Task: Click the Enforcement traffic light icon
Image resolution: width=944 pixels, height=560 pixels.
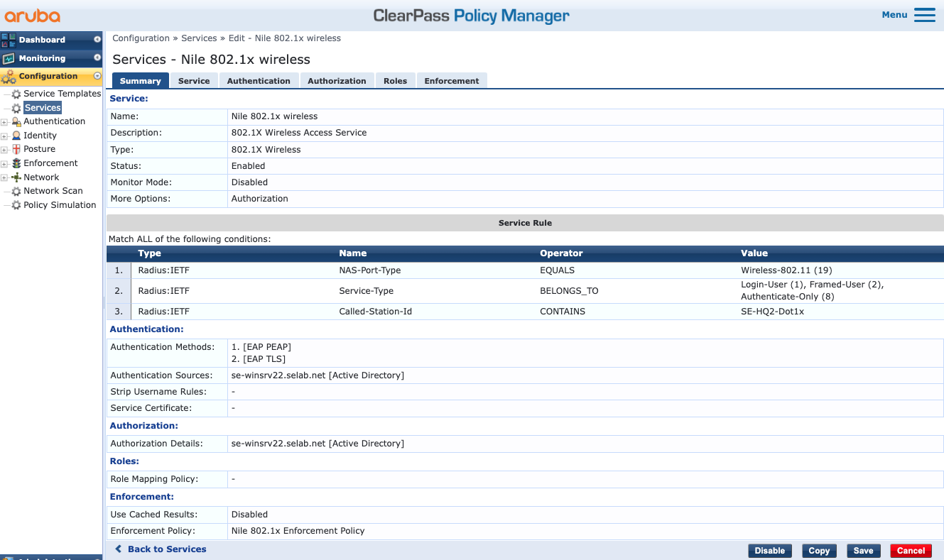Action: (16, 163)
